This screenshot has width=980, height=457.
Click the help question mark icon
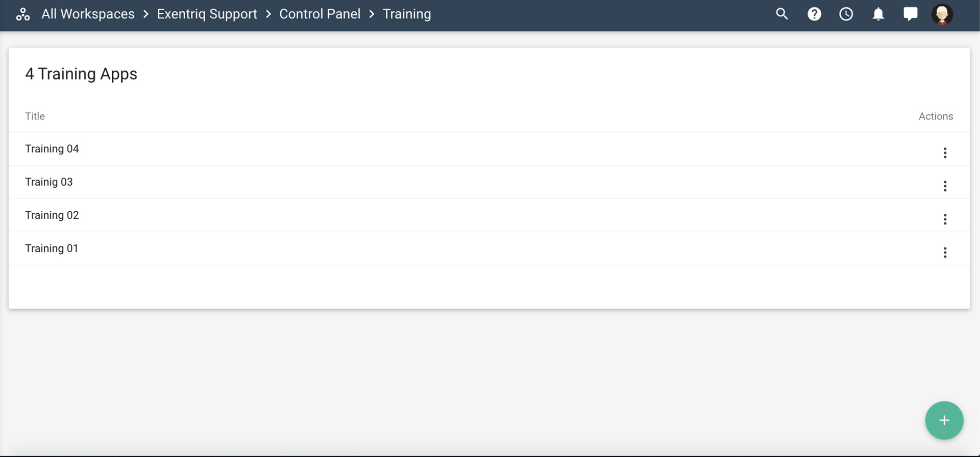pyautogui.click(x=814, y=14)
